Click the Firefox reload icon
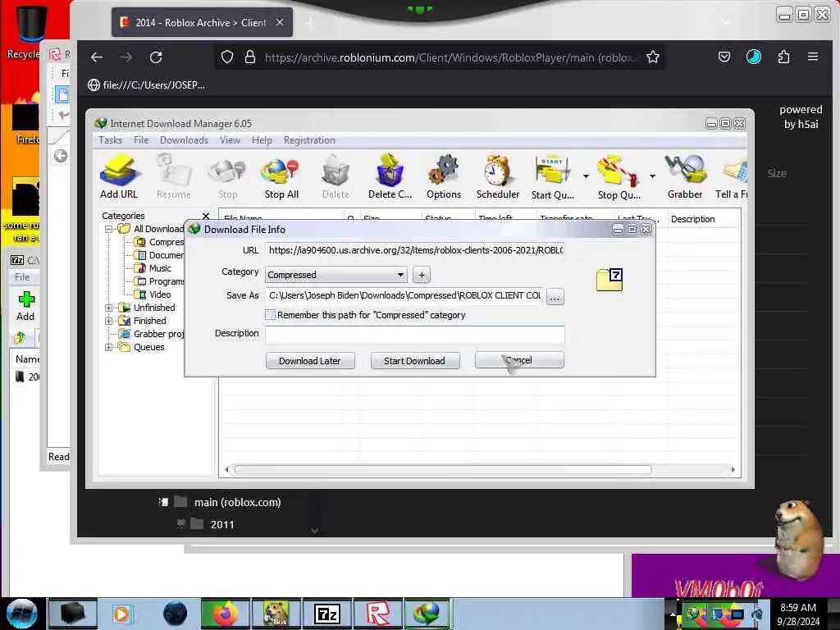This screenshot has height=630, width=840. point(156,57)
